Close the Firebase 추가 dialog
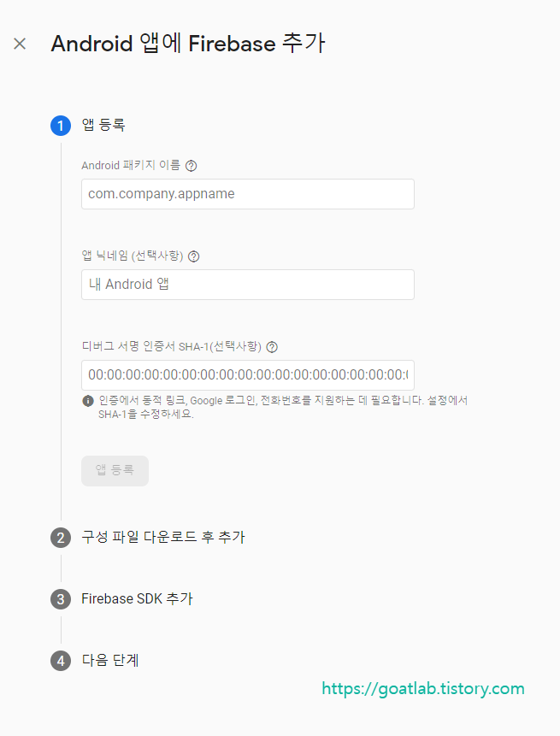 [x=19, y=44]
